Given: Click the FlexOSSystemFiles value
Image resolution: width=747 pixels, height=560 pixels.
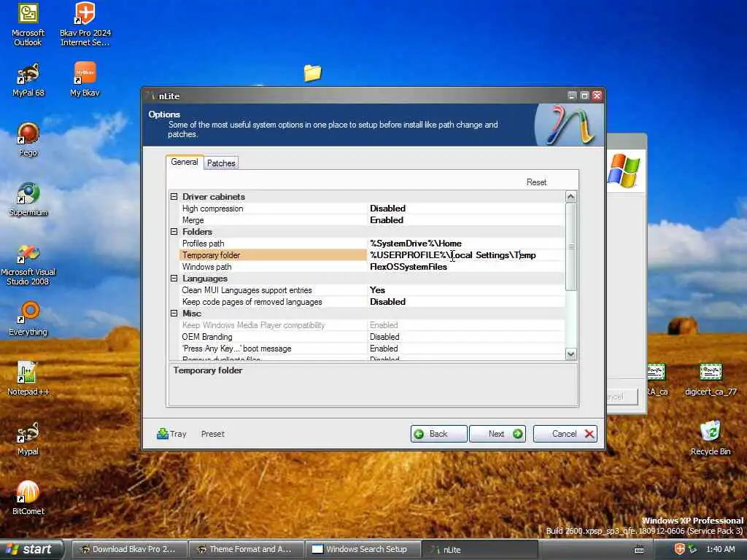Looking at the screenshot, I should [x=409, y=267].
